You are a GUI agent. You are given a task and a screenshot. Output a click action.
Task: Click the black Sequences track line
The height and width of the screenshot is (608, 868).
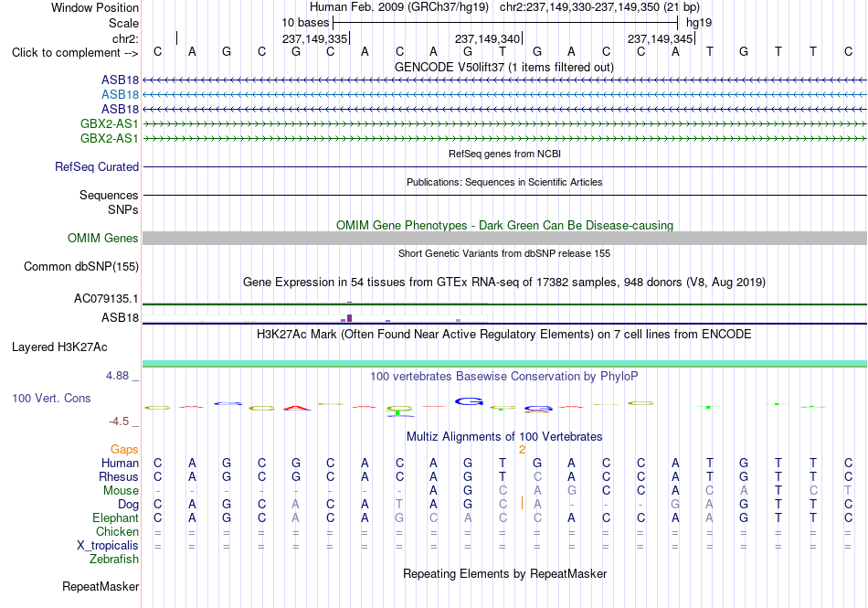(504, 196)
